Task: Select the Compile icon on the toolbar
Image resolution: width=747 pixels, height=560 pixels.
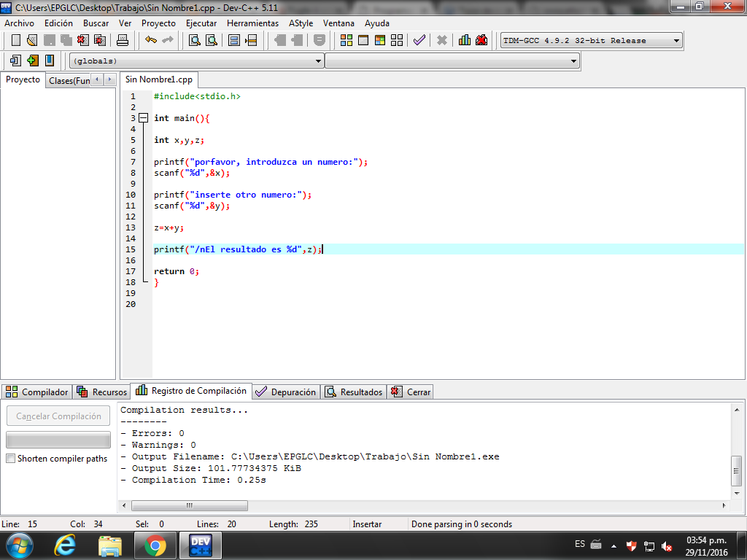Action: coord(347,40)
